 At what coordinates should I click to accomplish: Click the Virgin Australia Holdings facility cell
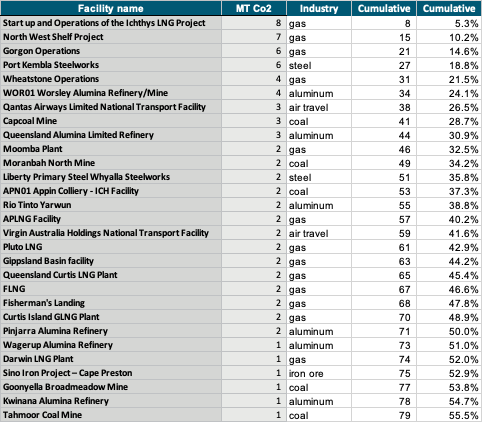[x=111, y=233]
